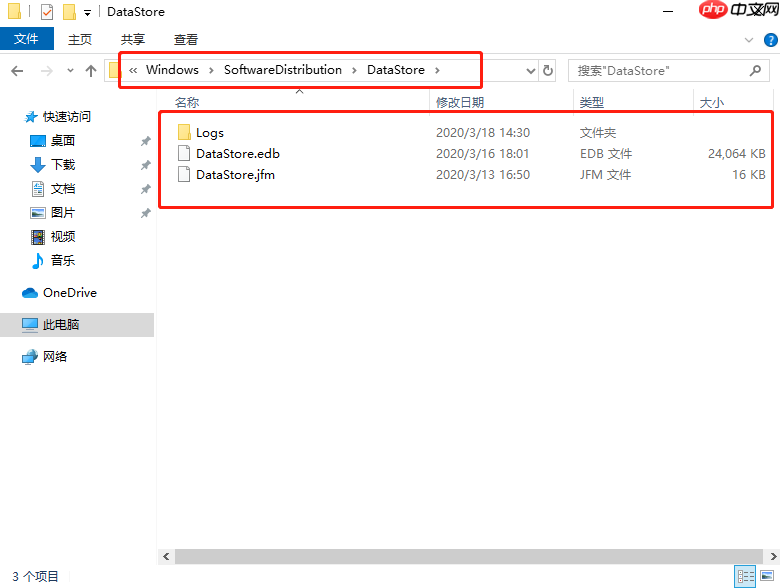Image resolution: width=780 pixels, height=588 pixels.
Task: Open 音乐 in the navigation pane
Action: click(63, 260)
